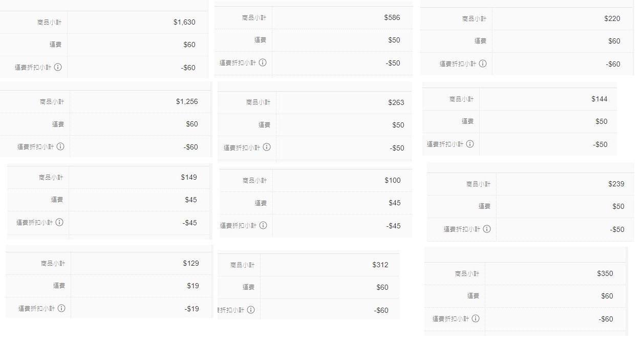Select the $239 product subtotal amount
This screenshot has width=644, height=343.
(616, 184)
